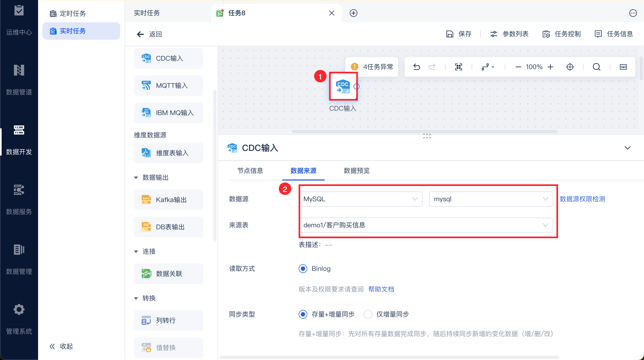Select 仅增量同步 radio option
644x360 pixels.
tap(368, 314)
